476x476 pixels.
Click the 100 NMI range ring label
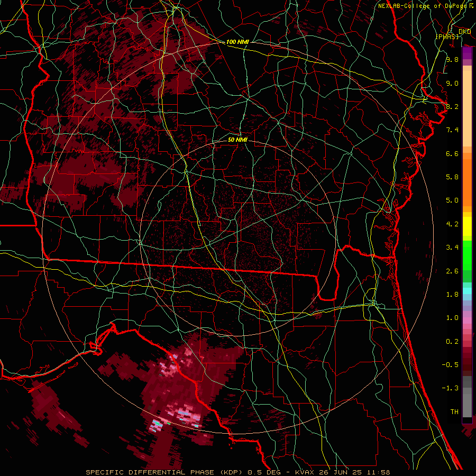coord(237,42)
